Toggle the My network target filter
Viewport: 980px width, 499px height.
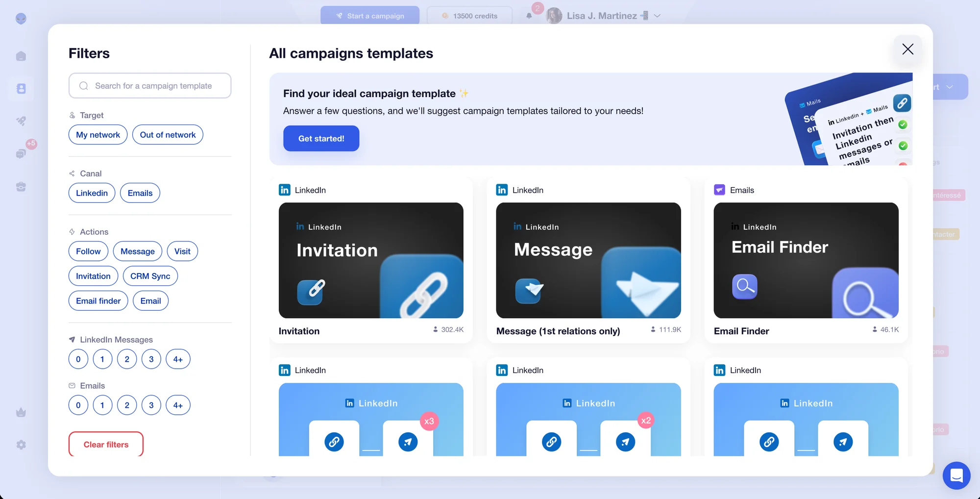tap(98, 135)
